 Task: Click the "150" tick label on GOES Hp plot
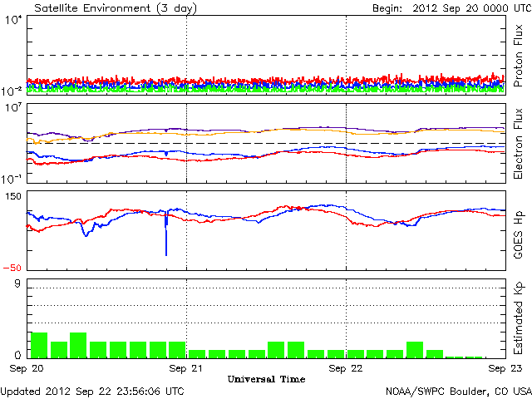click(x=13, y=196)
